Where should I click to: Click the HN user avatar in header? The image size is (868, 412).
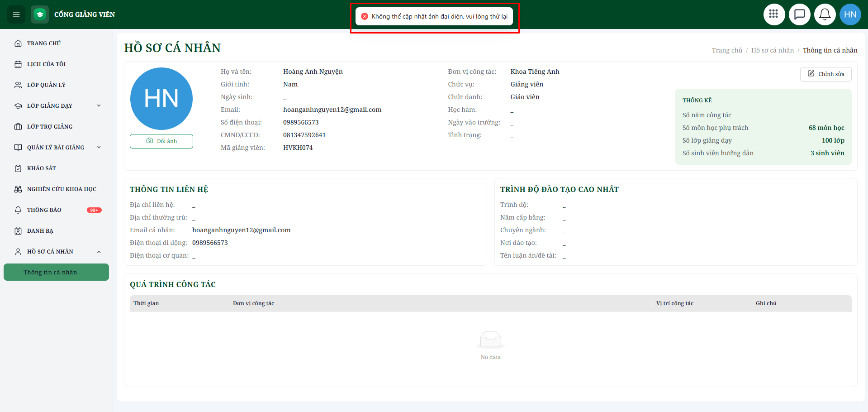pyautogui.click(x=850, y=14)
